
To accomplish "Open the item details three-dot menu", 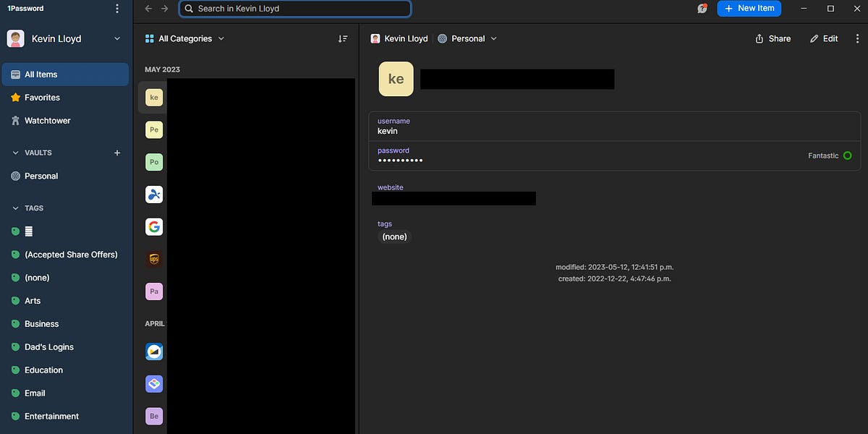I will tap(858, 38).
